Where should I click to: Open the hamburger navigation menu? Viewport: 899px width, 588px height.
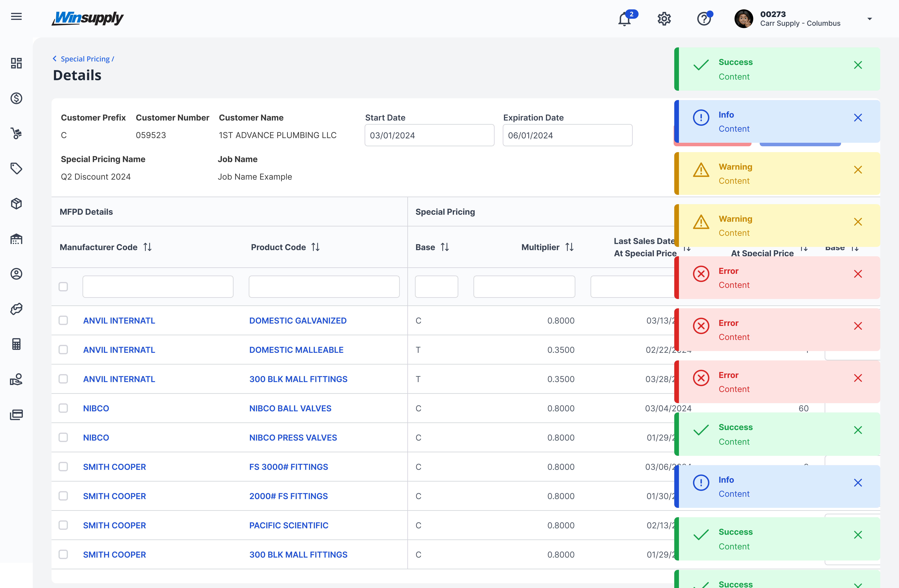tap(16, 17)
